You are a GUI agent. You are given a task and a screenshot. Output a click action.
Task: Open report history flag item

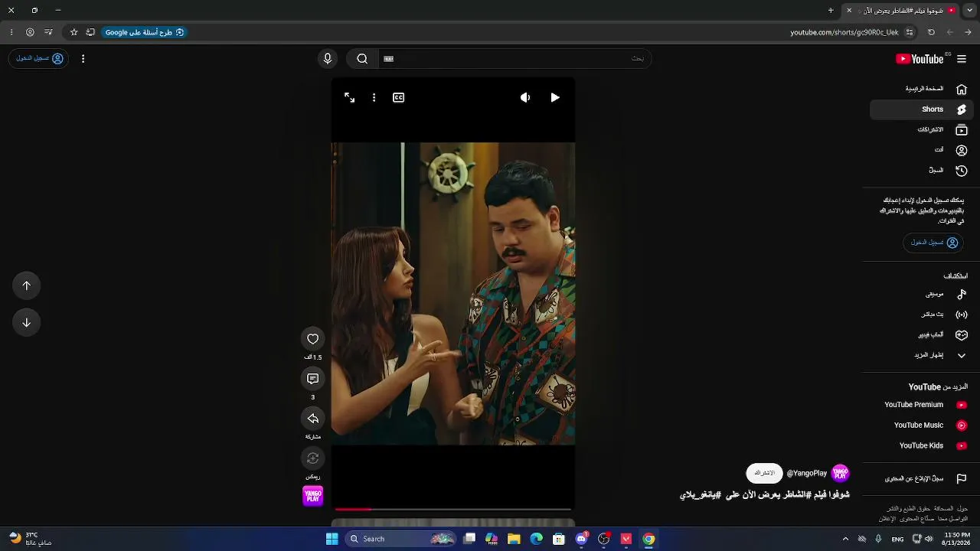(x=922, y=479)
